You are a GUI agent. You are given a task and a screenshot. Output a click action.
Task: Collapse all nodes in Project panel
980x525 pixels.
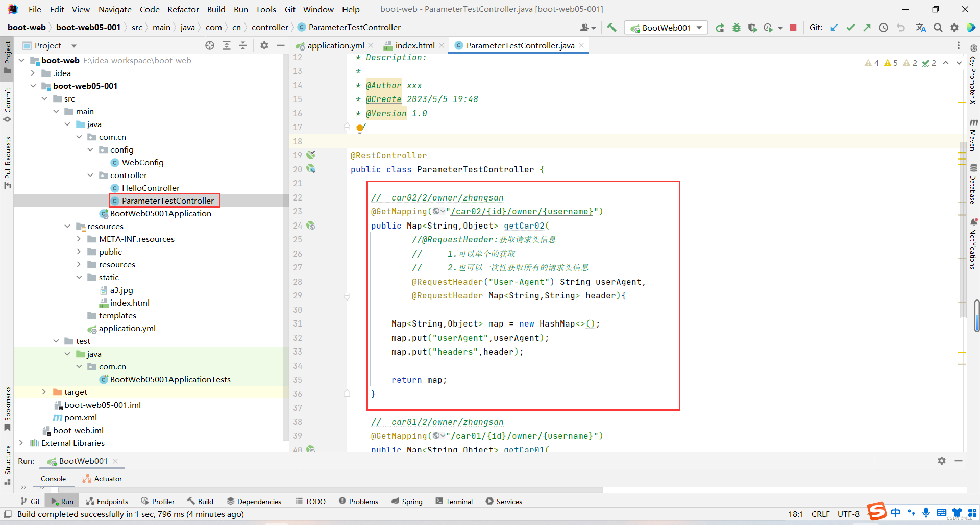(243, 45)
